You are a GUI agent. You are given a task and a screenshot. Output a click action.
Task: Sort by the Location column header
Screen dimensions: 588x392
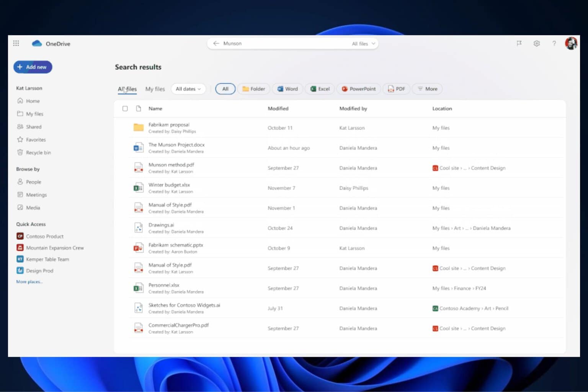click(442, 108)
